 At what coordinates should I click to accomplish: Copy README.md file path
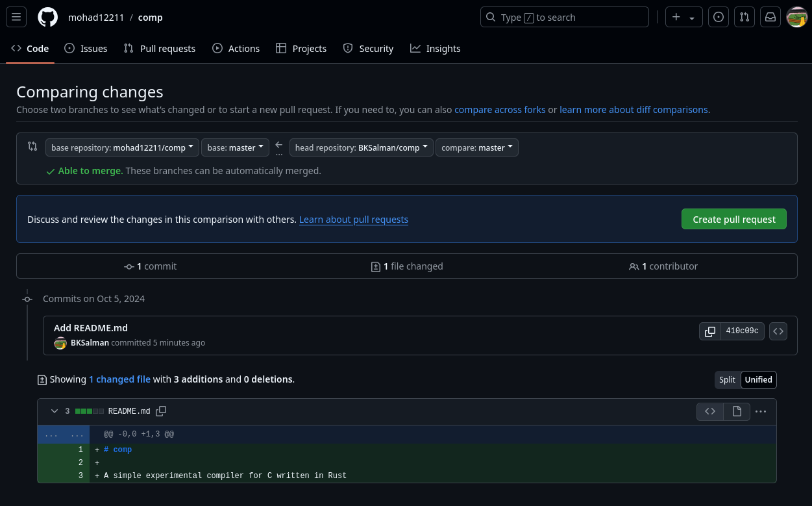[162, 411]
